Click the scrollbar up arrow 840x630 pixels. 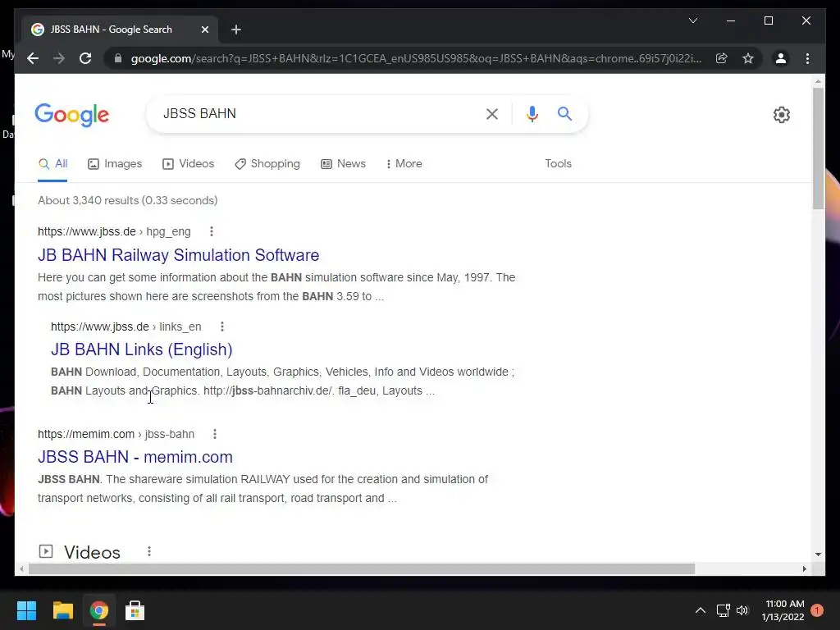click(x=818, y=82)
